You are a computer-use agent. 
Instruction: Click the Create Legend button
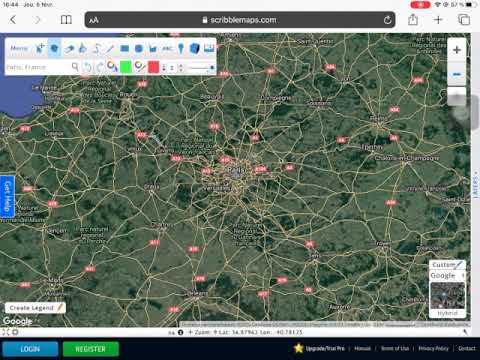point(35,308)
